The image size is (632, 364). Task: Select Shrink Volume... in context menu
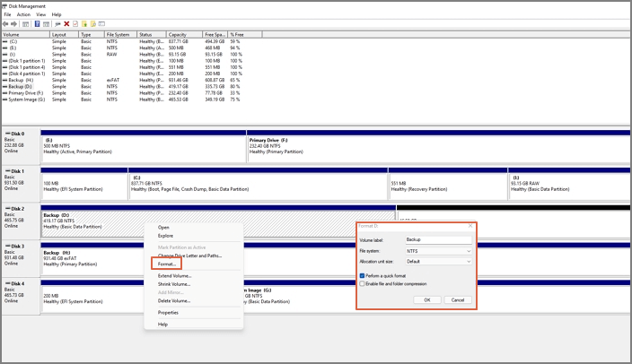click(x=174, y=284)
